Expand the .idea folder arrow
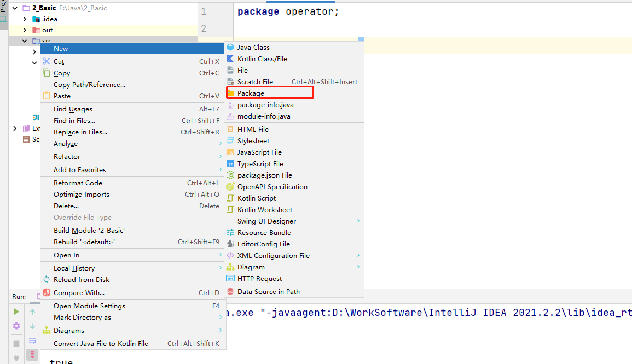The width and height of the screenshot is (632, 364). coord(25,19)
